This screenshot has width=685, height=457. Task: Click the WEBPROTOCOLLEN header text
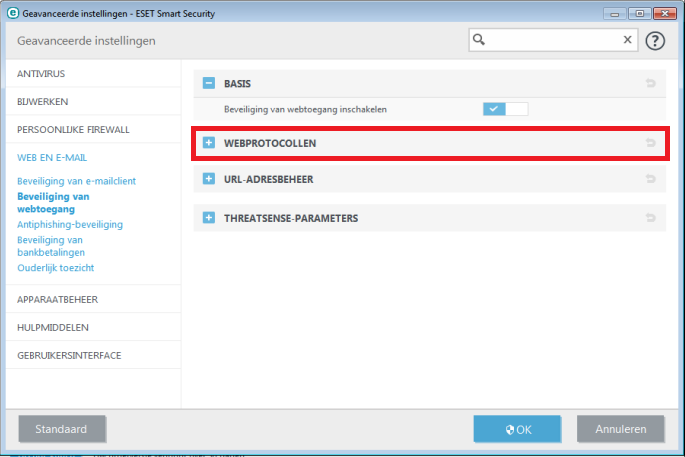click(x=270, y=143)
